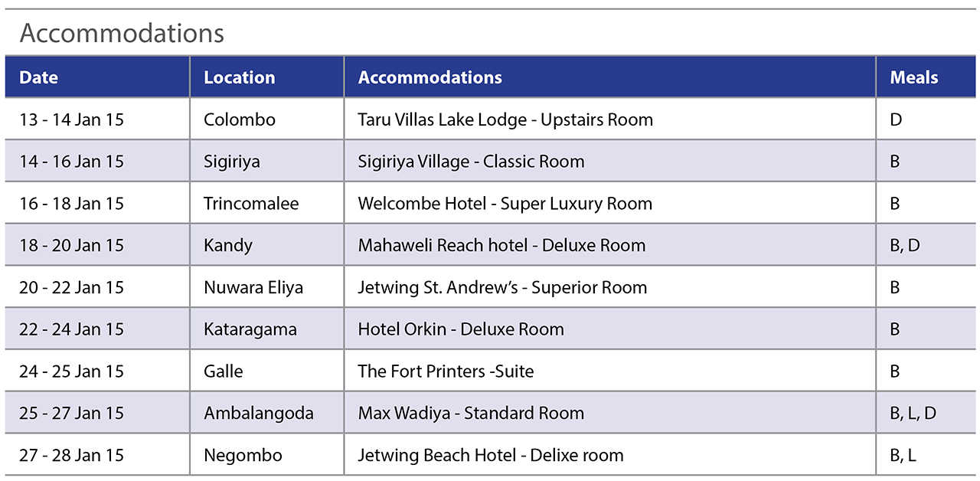Select the Colombo location cell
This screenshot has width=980, height=481.
click(x=240, y=119)
